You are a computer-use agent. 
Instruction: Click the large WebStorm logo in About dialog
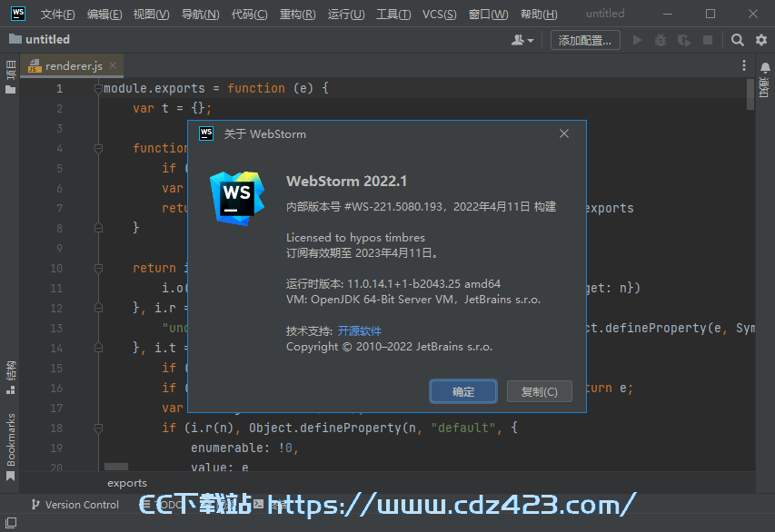point(237,198)
